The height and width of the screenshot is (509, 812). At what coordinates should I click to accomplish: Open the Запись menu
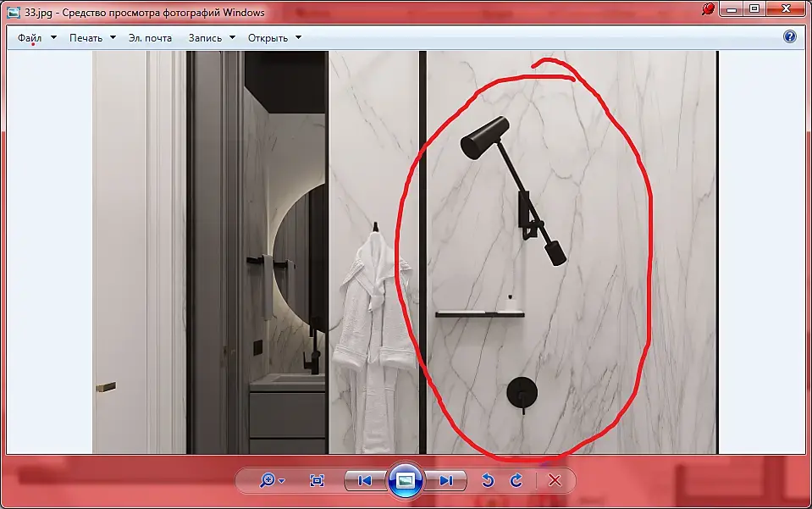pyautogui.click(x=205, y=38)
